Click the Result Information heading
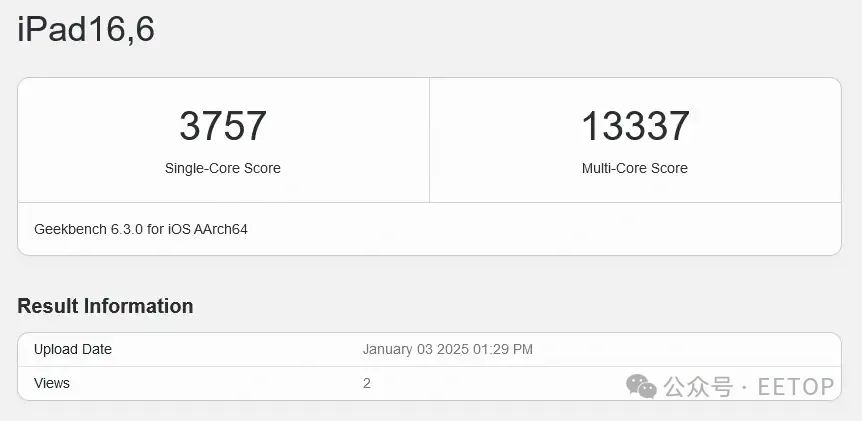The width and height of the screenshot is (862, 421). [105, 306]
